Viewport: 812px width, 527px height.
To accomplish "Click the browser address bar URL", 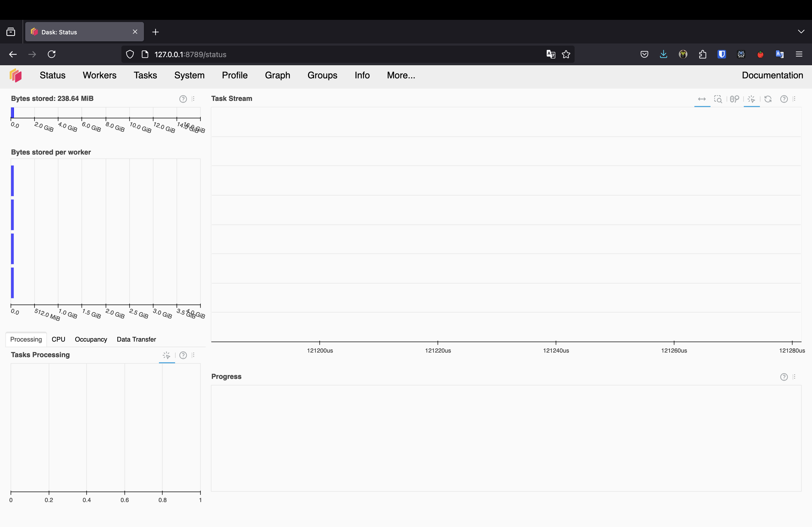I will [190, 54].
